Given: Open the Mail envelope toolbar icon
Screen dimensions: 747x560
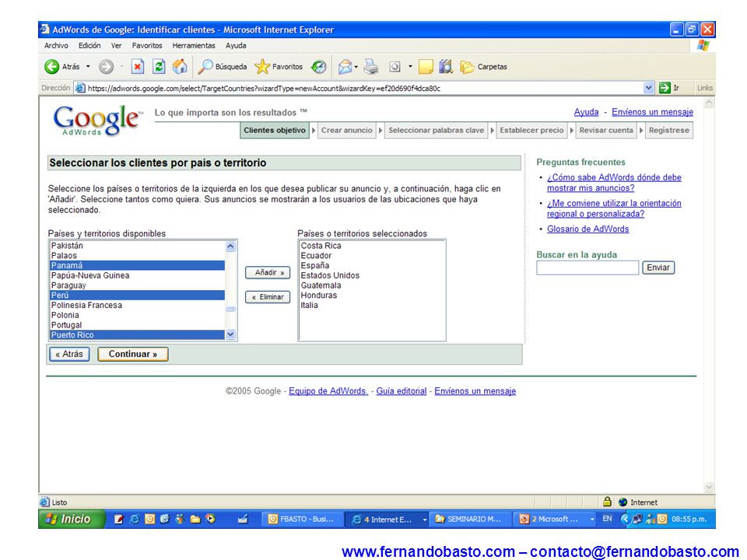Looking at the screenshot, I should tap(345, 67).
